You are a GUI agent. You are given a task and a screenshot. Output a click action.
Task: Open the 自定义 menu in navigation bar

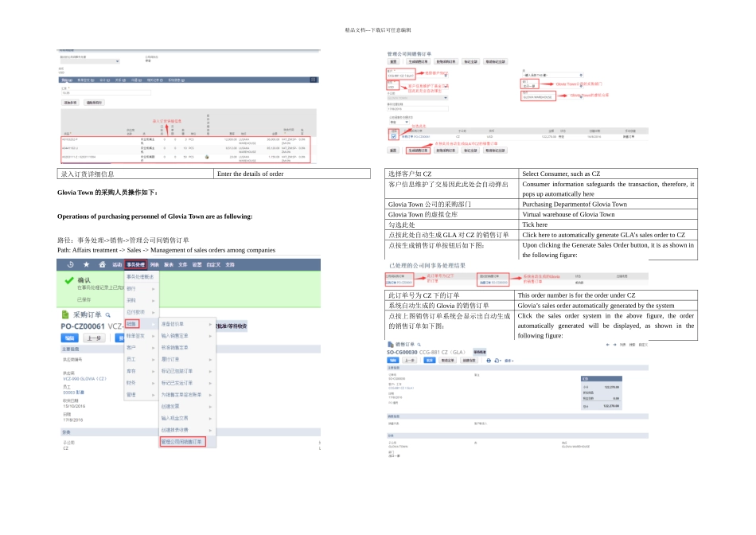coord(213,265)
